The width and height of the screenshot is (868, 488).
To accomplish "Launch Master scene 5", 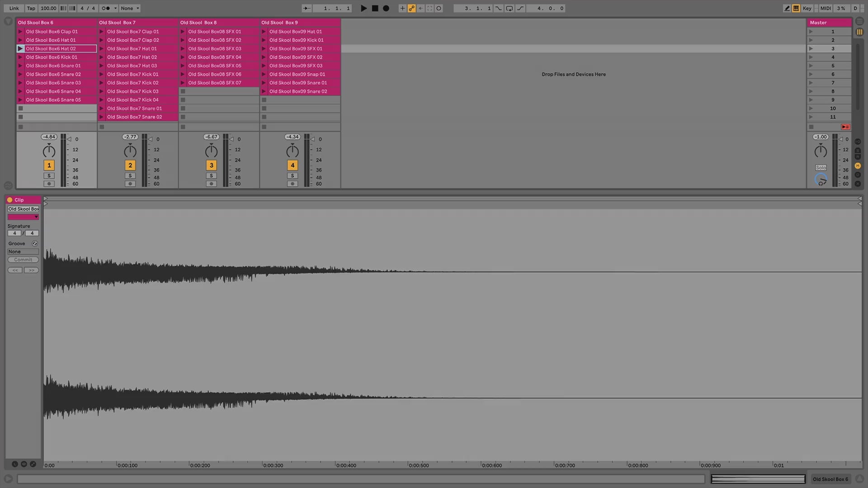I will [x=811, y=66].
